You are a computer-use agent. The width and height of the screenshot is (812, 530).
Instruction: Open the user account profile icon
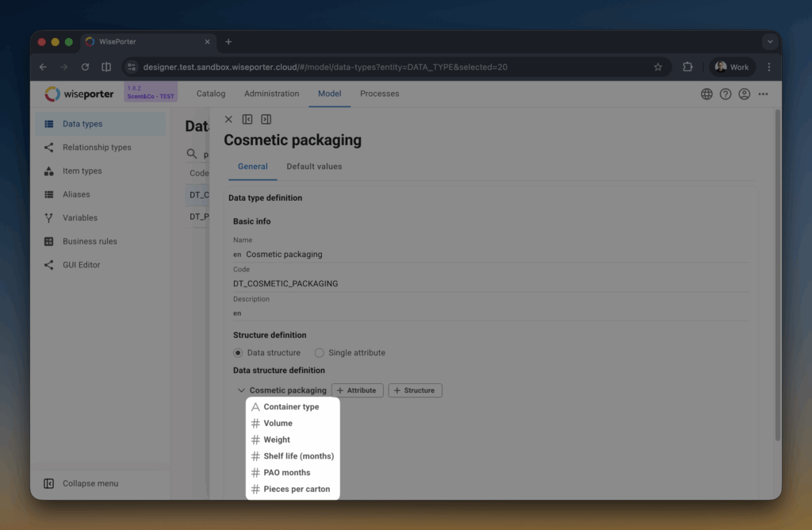point(744,94)
